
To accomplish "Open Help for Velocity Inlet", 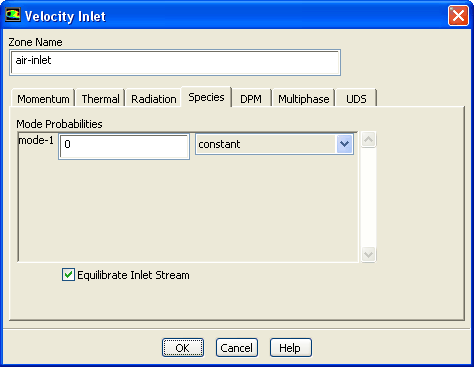I will pyautogui.click(x=291, y=348).
